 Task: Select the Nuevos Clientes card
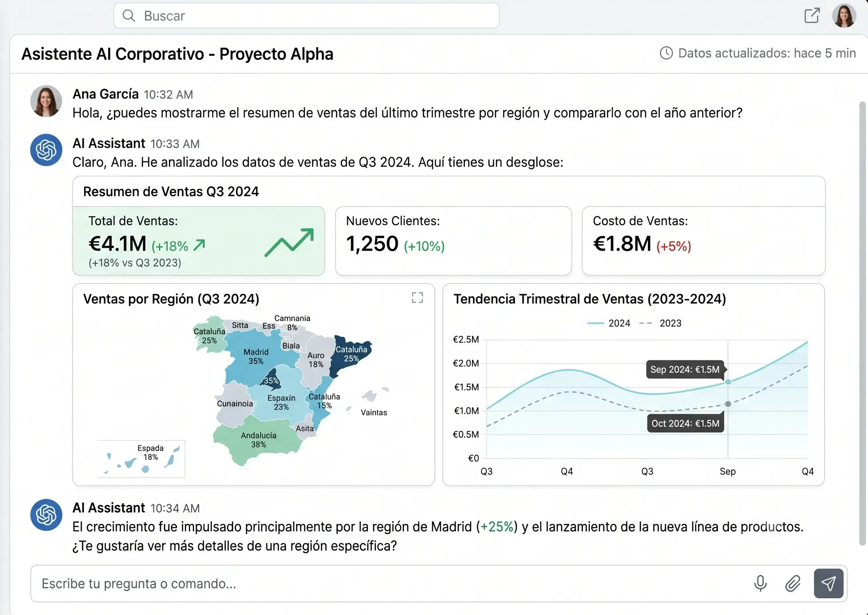[453, 241]
